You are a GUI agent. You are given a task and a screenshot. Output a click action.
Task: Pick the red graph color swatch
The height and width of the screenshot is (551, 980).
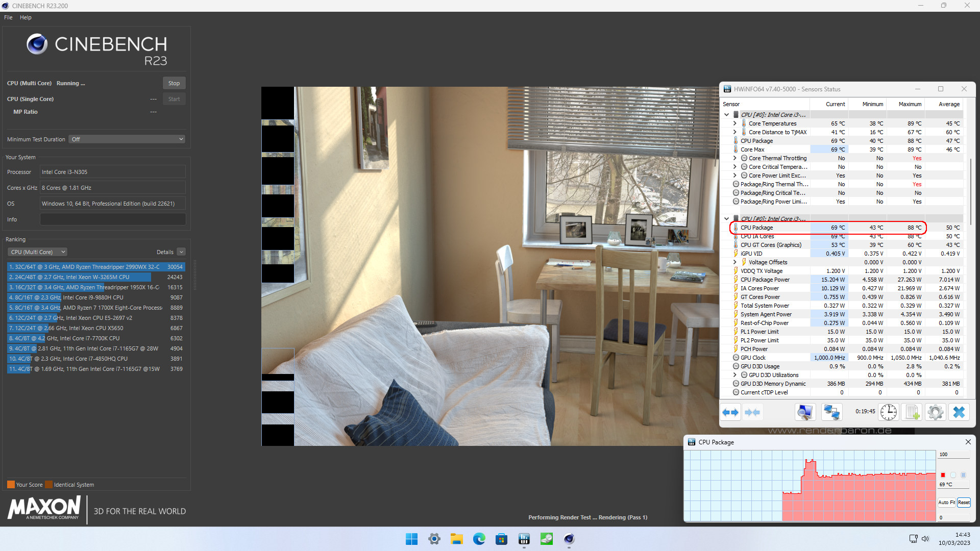pyautogui.click(x=943, y=475)
